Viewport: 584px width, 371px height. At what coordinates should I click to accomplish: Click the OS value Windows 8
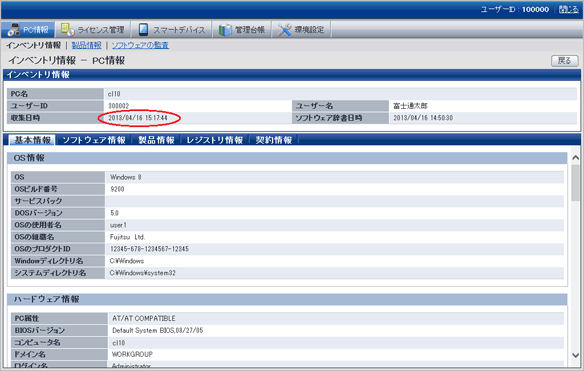[x=126, y=177]
